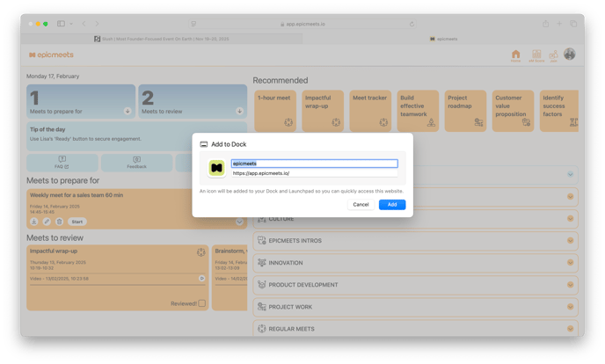
Task: Open the 1-hour meet recommended card
Action: pos(275,111)
